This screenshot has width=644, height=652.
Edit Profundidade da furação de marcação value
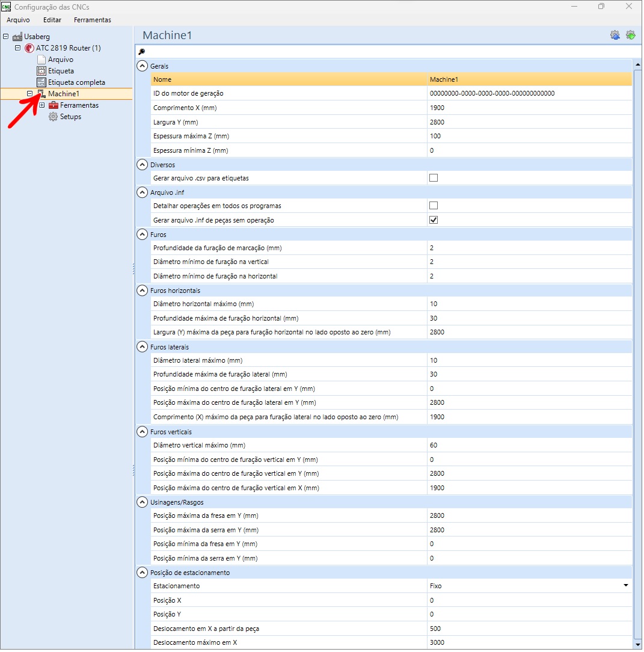pyautogui.click(x=531, y=248)
